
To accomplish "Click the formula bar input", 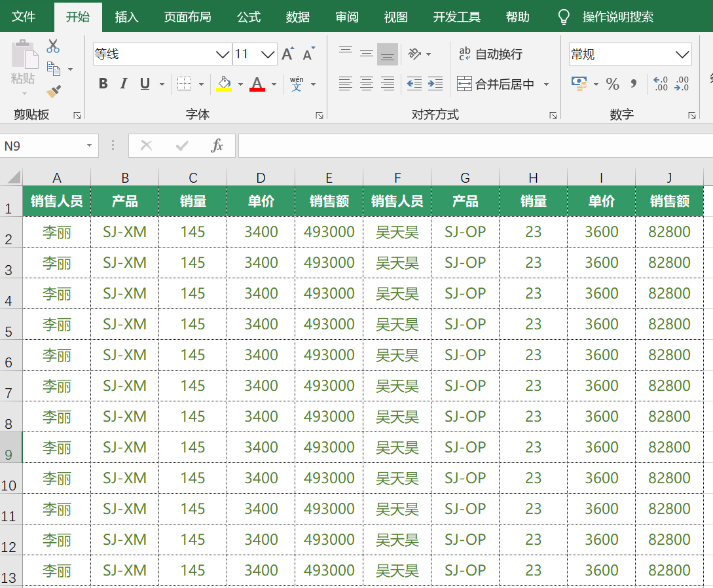I will tap(475, 145).
